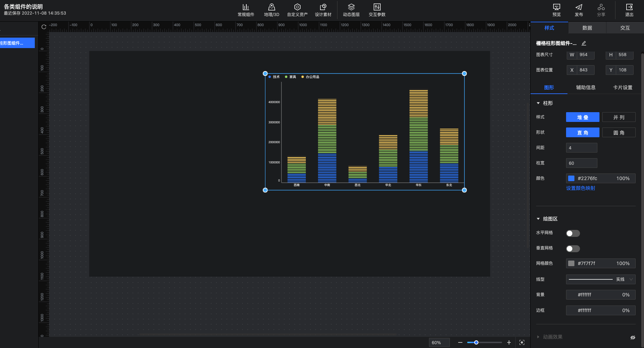Click the 颜色 opacity 100% value

[x=623, y=178]
